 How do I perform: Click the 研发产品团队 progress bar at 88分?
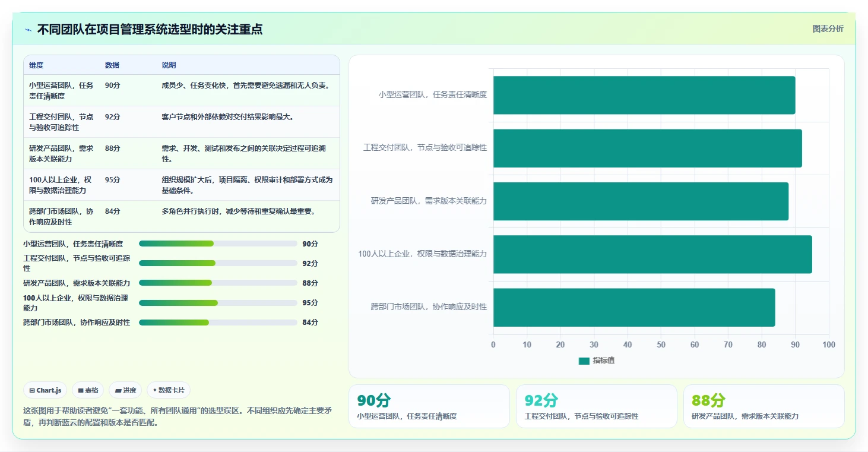(x=218, y=283)
